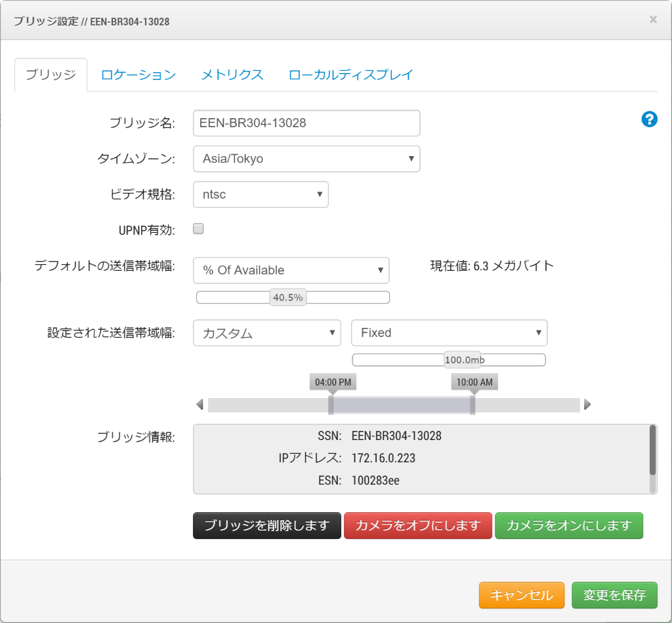The image size is (672, 623).
Task: Select the ブリッジ tab
Action: point(51,75)
